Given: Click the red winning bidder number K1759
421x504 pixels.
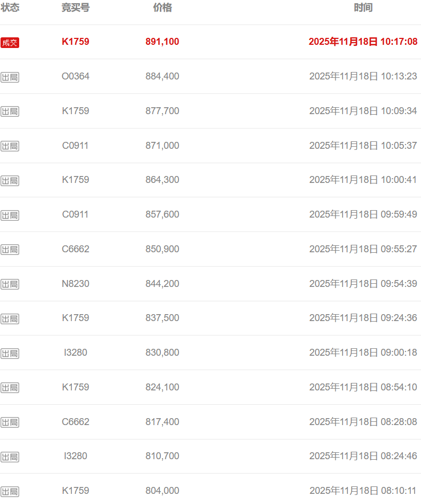Looking at the screenshot, I should pos(76,42).
